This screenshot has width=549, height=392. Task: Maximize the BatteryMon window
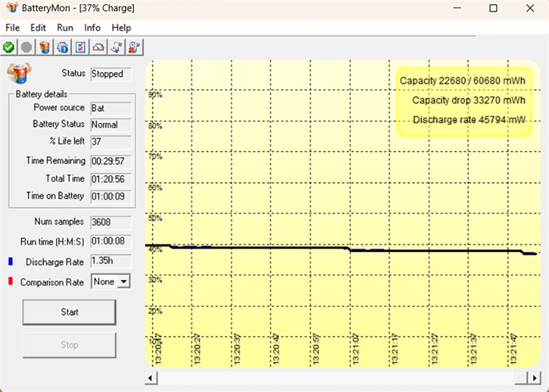pyautogui.click(x=493, y=8)
